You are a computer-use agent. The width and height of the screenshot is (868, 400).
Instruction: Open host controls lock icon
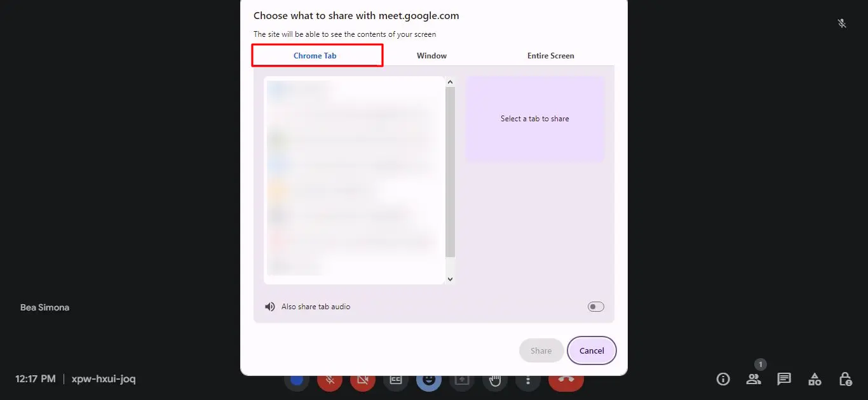coord(845,379)
